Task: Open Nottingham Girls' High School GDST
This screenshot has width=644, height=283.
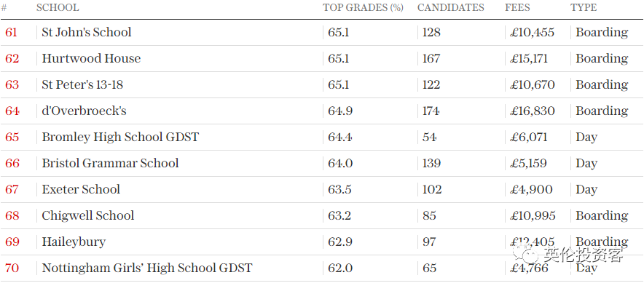Action: [x=147, y=268]
